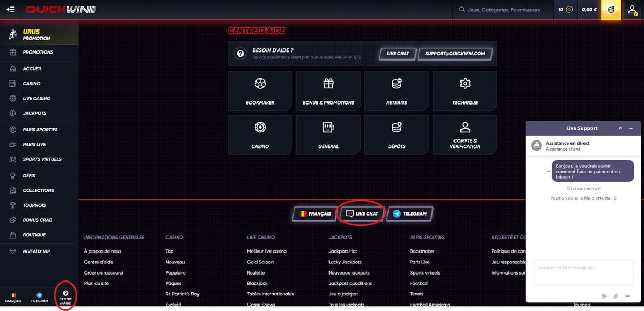Select the Bookmaker ball icon in help center
644x311 pixels.
[260, 84]
